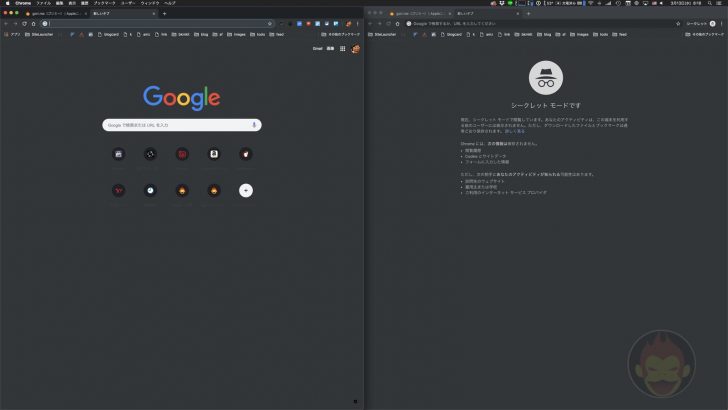
Task: Open the ヘルプ menu
Action: [x=170, y=3]
